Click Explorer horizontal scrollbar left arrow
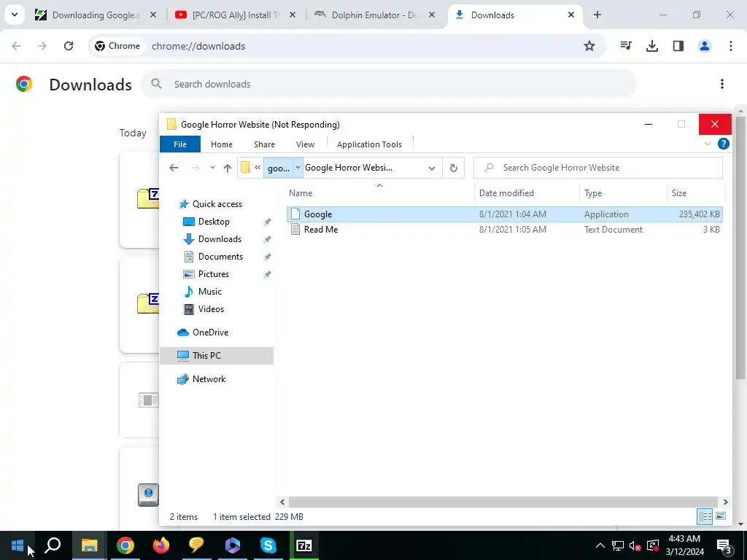 point(282,502)
